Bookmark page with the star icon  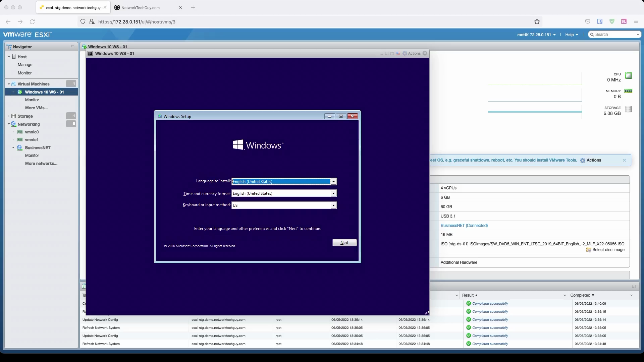point(537,22)
